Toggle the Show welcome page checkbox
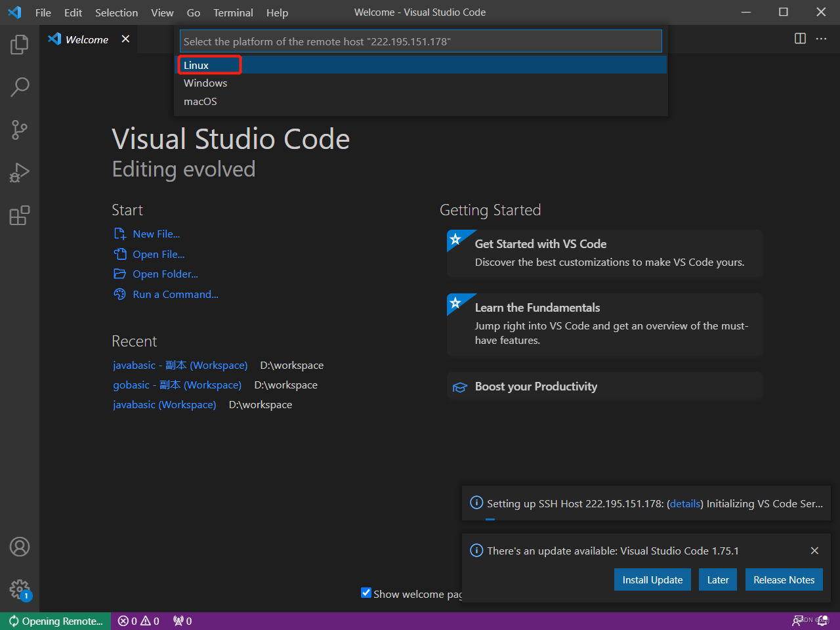 coord(366,593)
